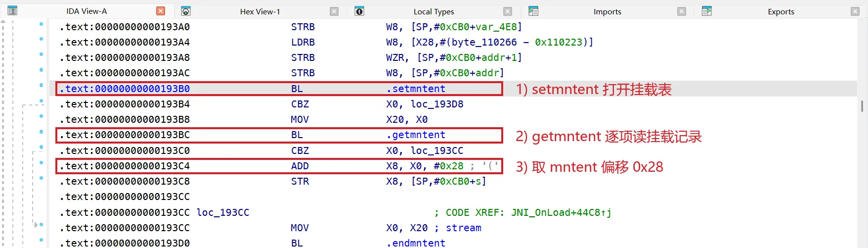Click the Imports tab icon

[x=533, y=11]
